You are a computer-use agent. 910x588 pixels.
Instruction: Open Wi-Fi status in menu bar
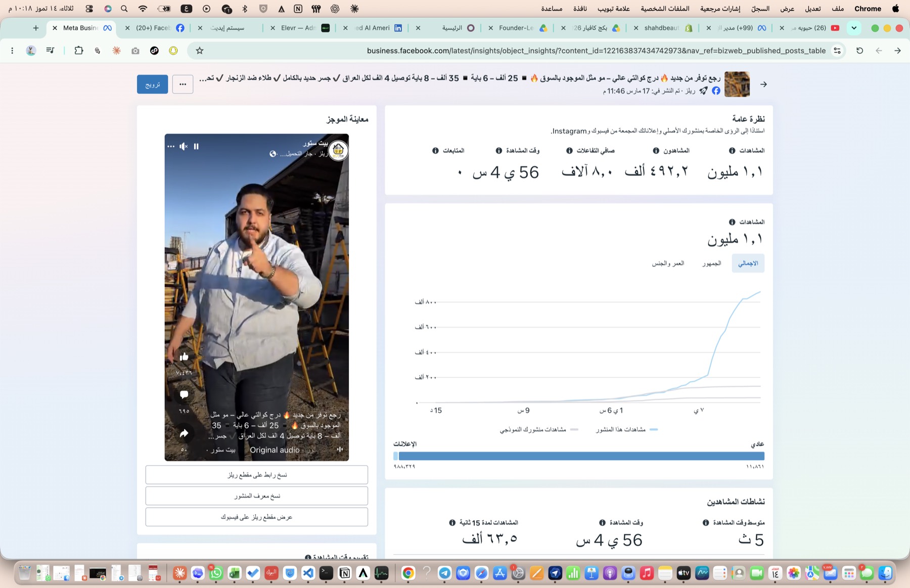click(143, 9)
